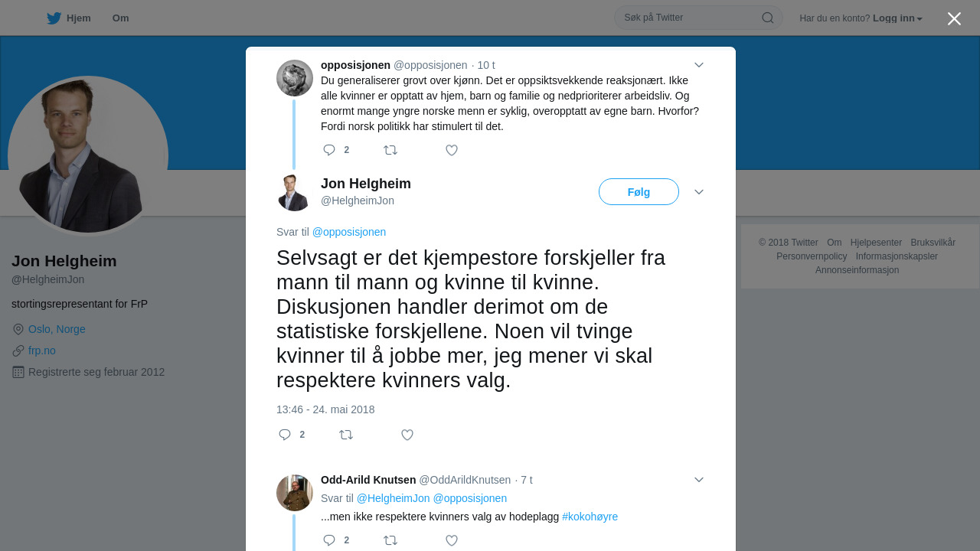
Task: Like the opposisjonen tweet
Action: [x=452, y=150]
